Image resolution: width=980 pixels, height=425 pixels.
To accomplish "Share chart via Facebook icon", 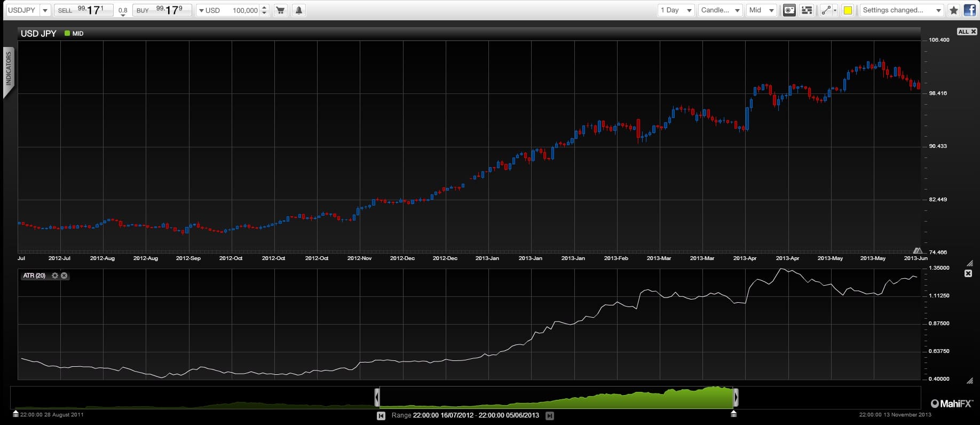I will click(x=970, y=10).
